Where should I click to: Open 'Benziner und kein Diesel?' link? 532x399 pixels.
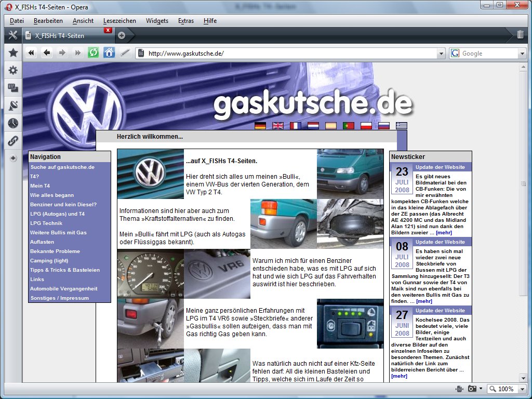click(x=63, y=204)
